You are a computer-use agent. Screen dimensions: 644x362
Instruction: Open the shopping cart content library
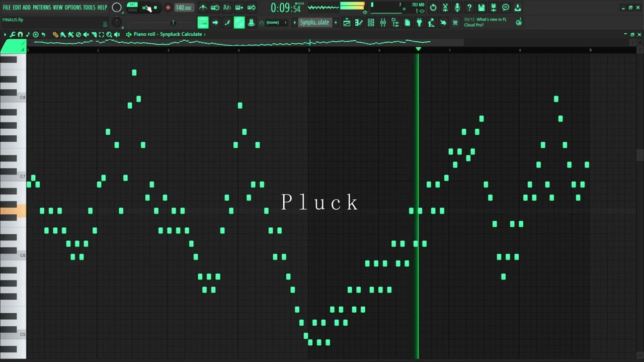pyautogui.click(x=455, y=23)
